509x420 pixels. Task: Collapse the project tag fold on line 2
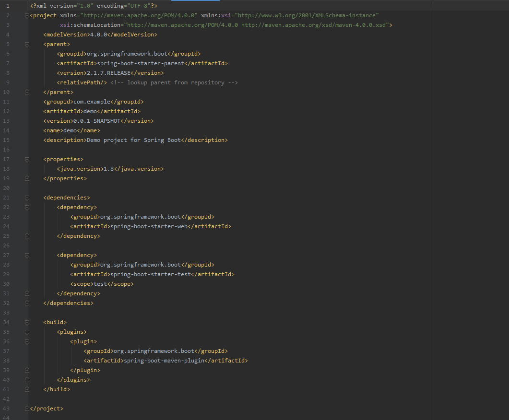pos(27,15)
